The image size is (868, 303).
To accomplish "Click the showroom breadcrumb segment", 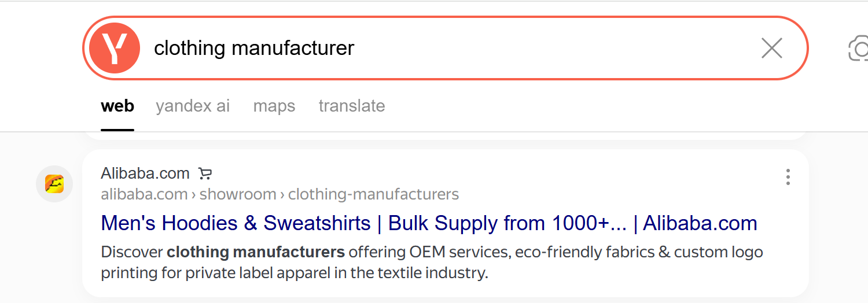I will point(238,194).
